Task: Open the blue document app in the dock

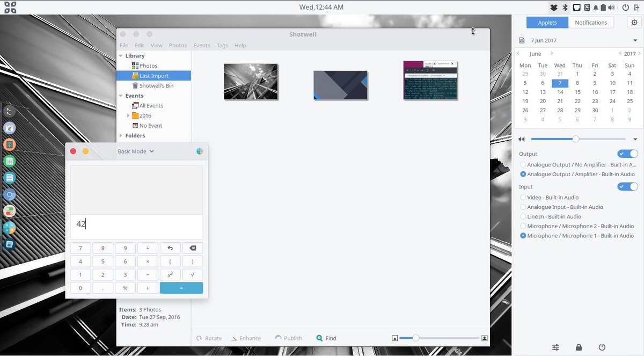Action: (9, 178)
